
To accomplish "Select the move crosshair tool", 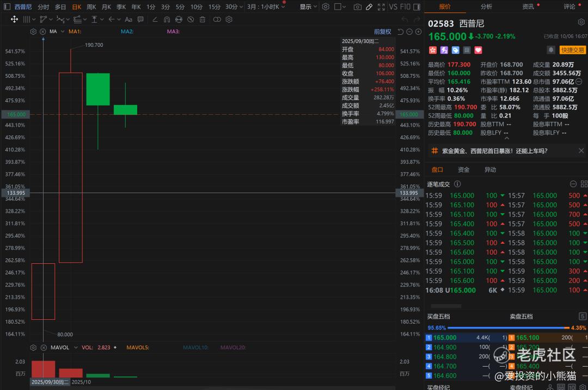I will coord(14,19).
